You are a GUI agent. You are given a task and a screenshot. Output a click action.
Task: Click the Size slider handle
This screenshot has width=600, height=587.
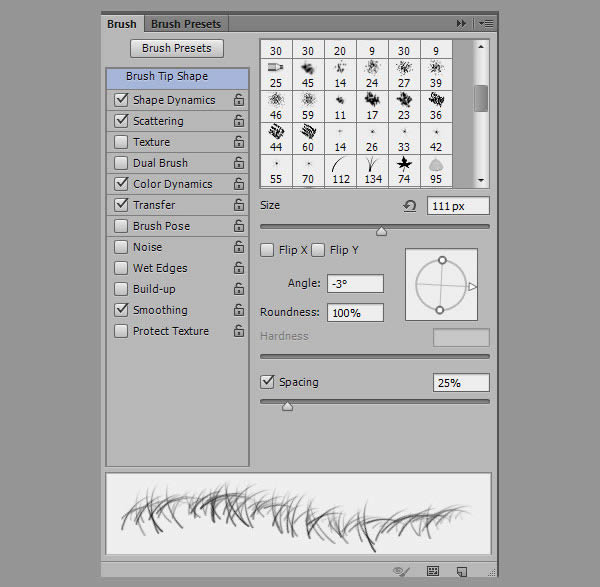[x=381, y=231]
